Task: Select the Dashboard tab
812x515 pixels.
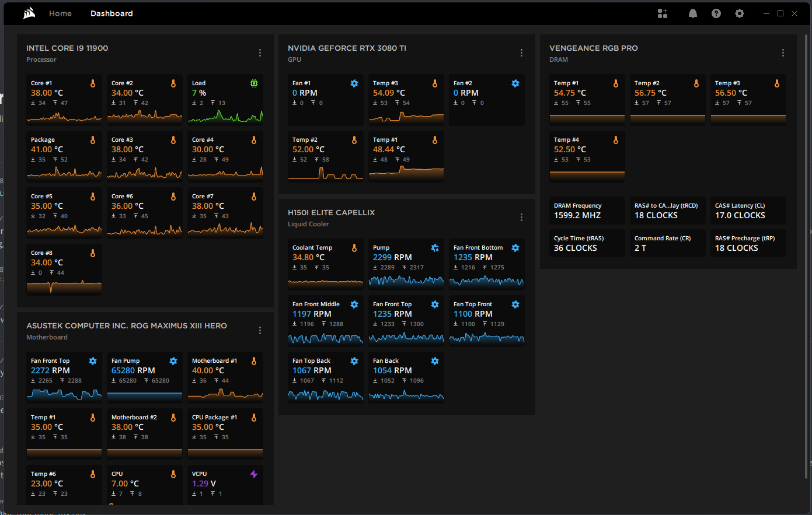Action: point(111,13)
